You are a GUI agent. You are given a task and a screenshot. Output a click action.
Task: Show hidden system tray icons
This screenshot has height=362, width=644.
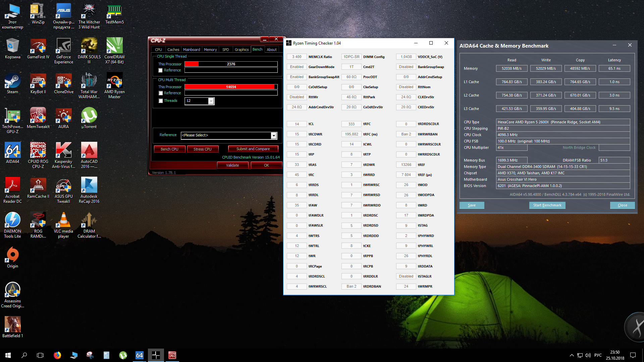coord(572,355)
